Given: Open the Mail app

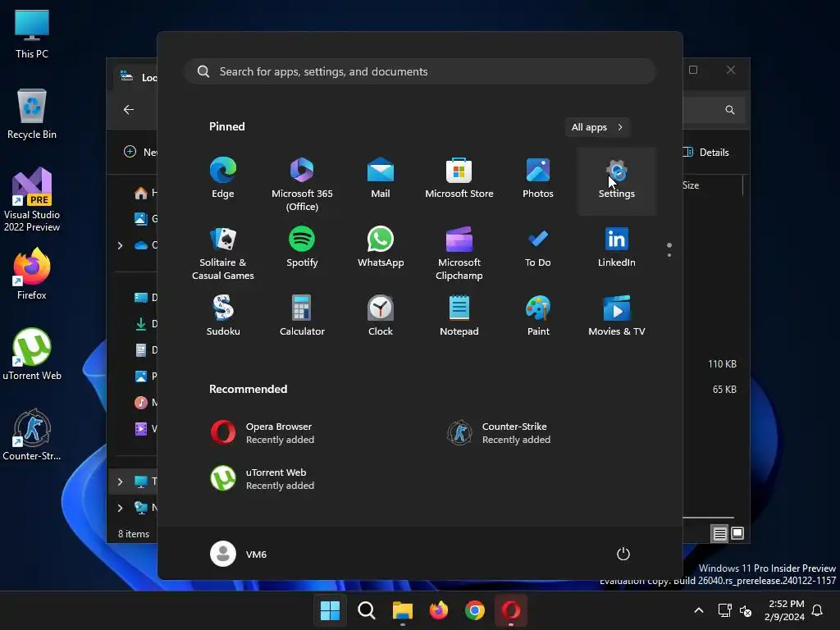Looking at the screenshot, I should pyautogui.click(x=381, y=180).
